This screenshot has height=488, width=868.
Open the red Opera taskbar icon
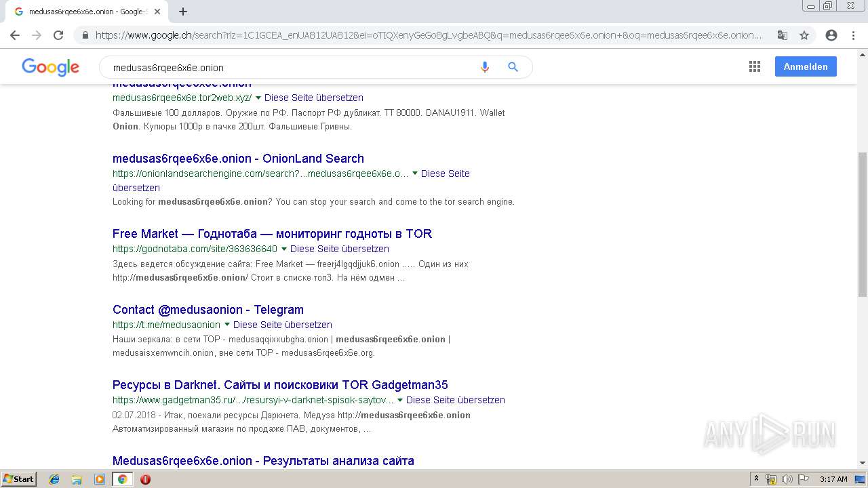[x=145, y=479]
